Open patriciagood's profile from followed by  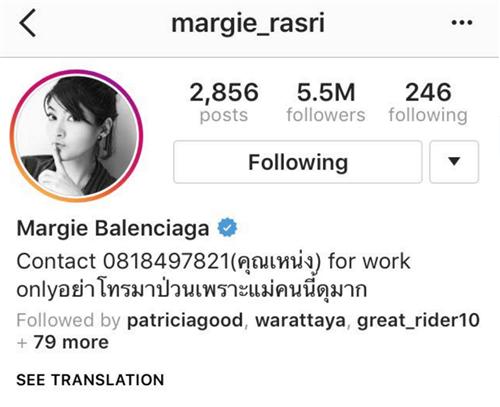[185, 320]
